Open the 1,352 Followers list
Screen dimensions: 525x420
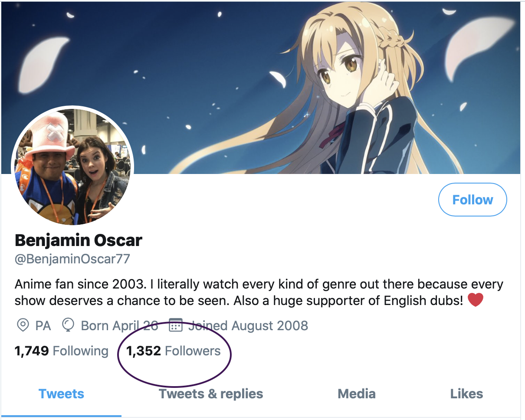[174, 351]
